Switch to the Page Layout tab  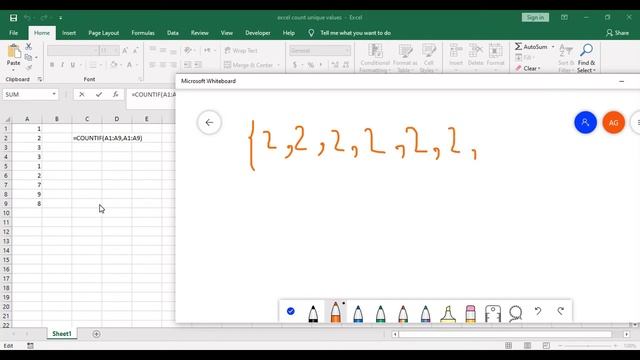[104, 33]
